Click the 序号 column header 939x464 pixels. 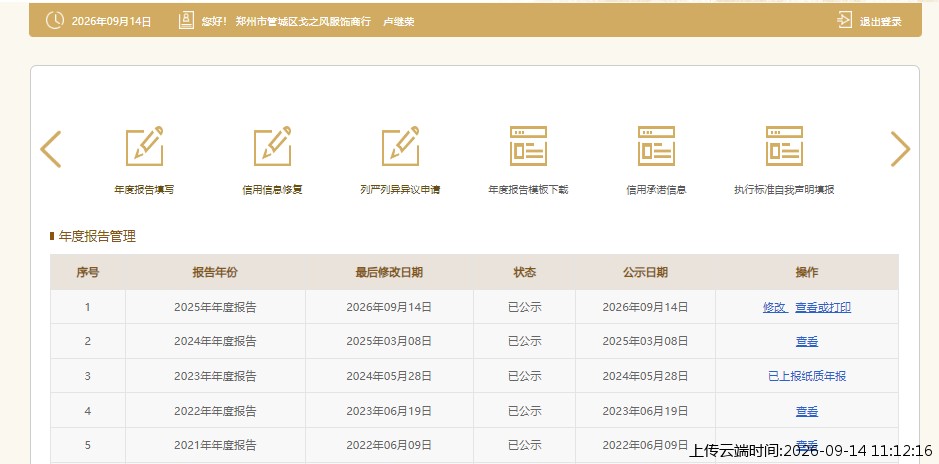tap(87, 272)
